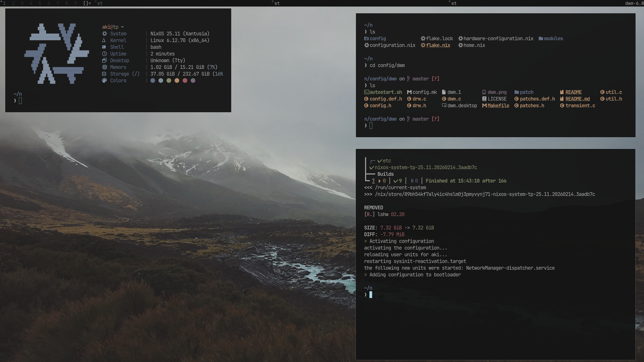Click the C file icon beside dwm.c

[444, 99]
